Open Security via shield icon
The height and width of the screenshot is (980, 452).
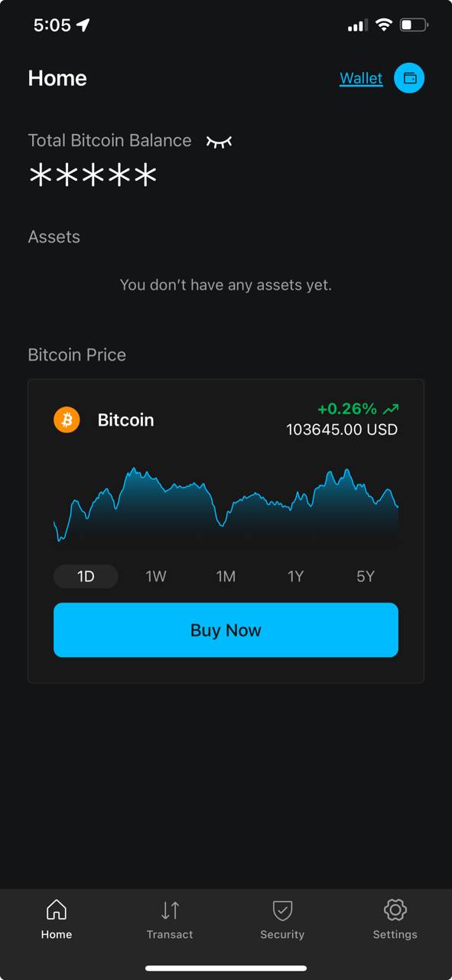(x=282, y=910)
